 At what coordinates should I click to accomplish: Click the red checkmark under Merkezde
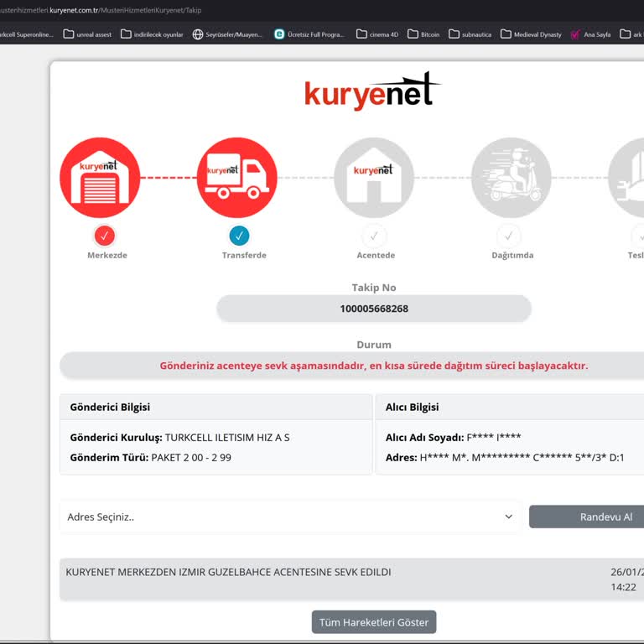[105, 236]
